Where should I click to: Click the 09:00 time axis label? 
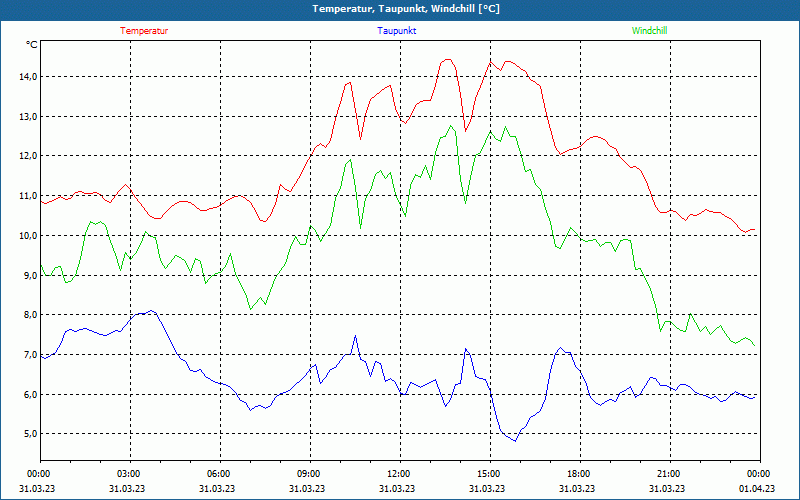click(x=310, y=473)
